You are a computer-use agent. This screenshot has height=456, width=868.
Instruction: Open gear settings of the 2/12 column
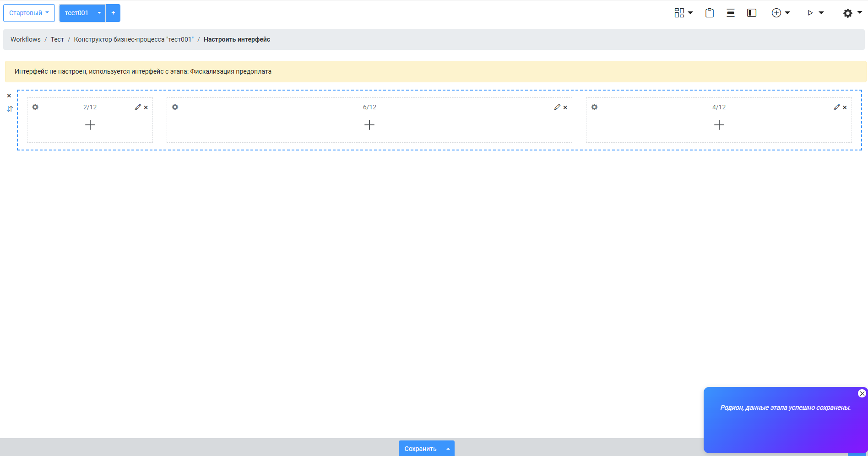[x=35, y=107]
